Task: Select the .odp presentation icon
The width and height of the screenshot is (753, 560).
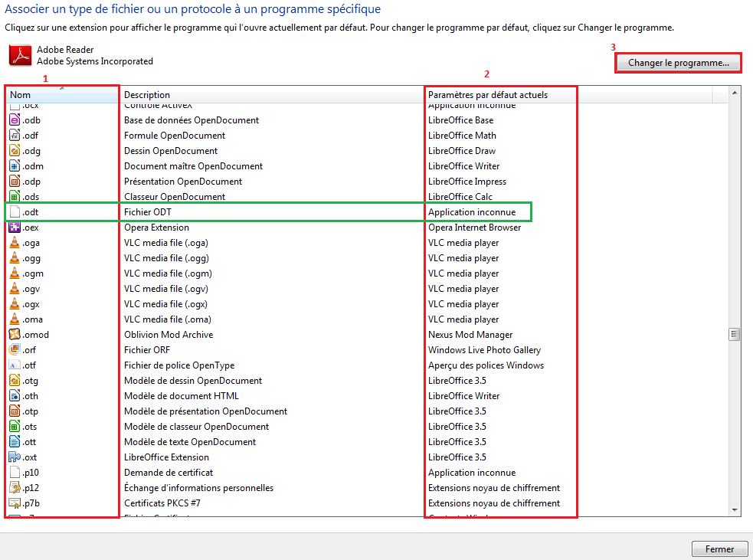Action: click(15, 182)
